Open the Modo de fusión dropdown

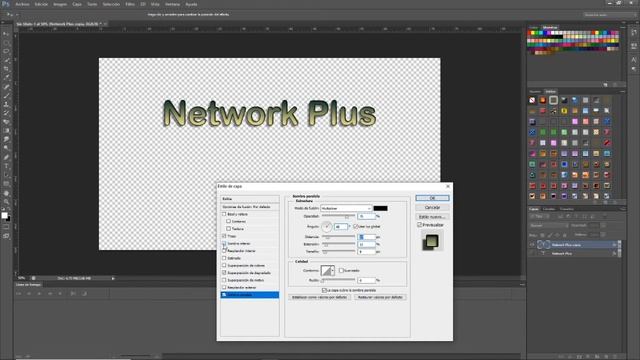coord(346,208)
